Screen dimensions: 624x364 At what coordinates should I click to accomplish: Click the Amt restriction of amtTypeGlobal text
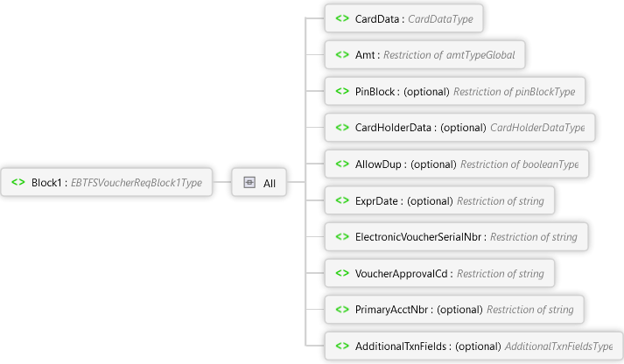pyautogui.click(x=462, y=55)
